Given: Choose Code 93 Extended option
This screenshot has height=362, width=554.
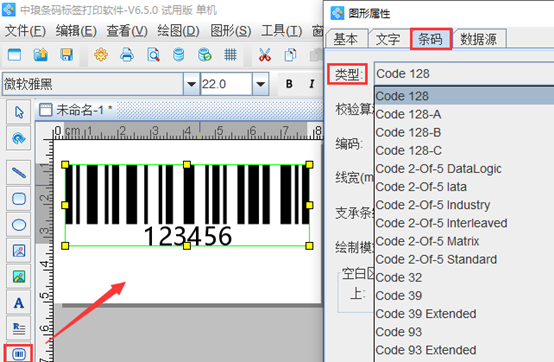Looking at the screenshot, I should coord(464,350).
